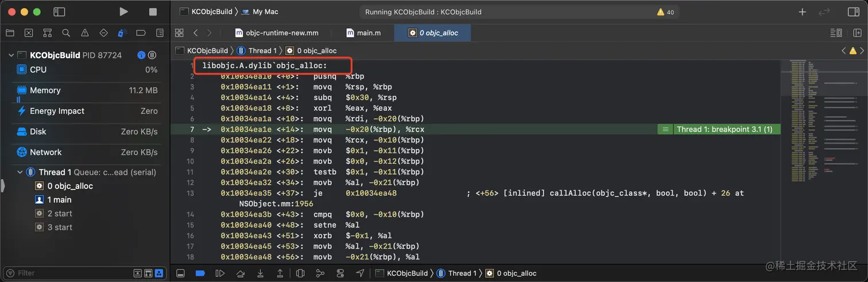Image resolution: width=868 pixels, height=282 pixels.
Task: Open the Project navigator folder icon
Action: [10, 33]
